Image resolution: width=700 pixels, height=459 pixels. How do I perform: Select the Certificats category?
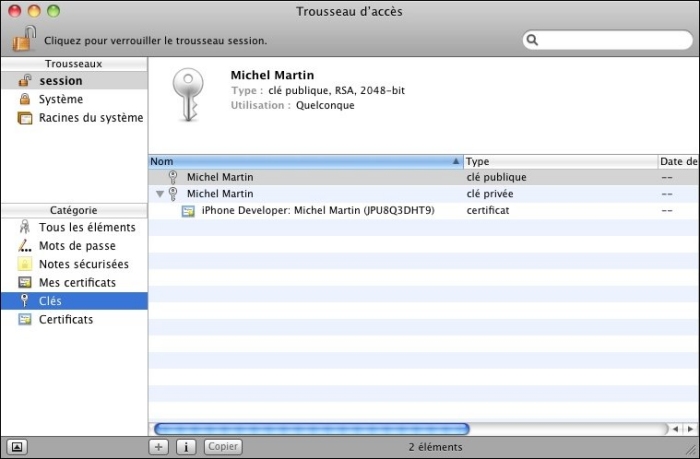[65, 319]
